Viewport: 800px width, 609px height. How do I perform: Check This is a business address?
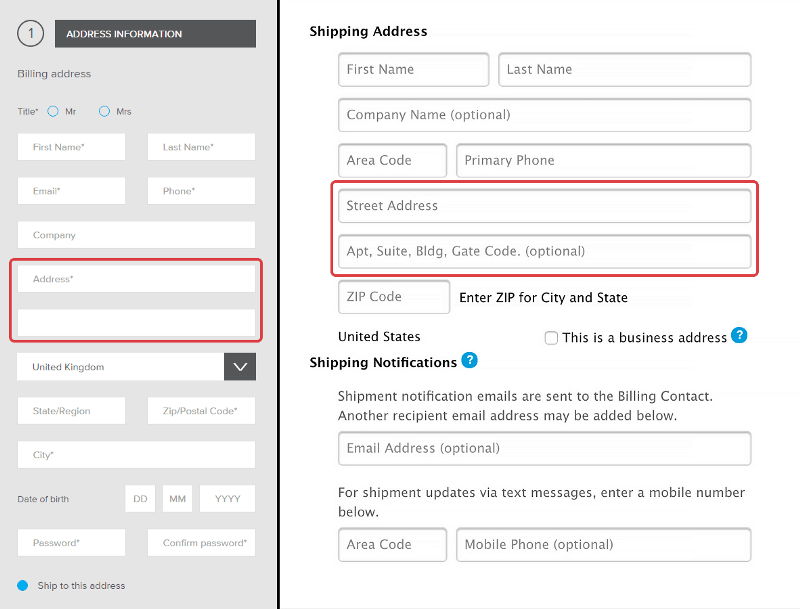tap(551, 338)
